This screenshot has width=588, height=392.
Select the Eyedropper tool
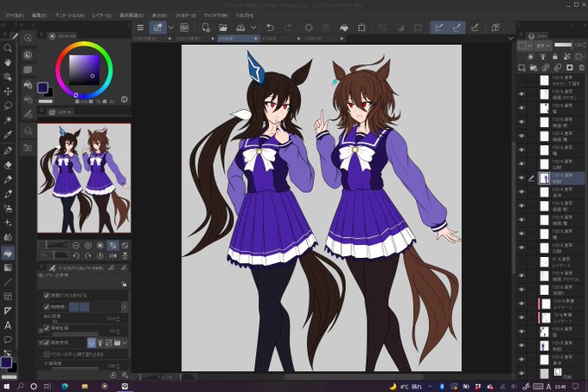(8, 134)
